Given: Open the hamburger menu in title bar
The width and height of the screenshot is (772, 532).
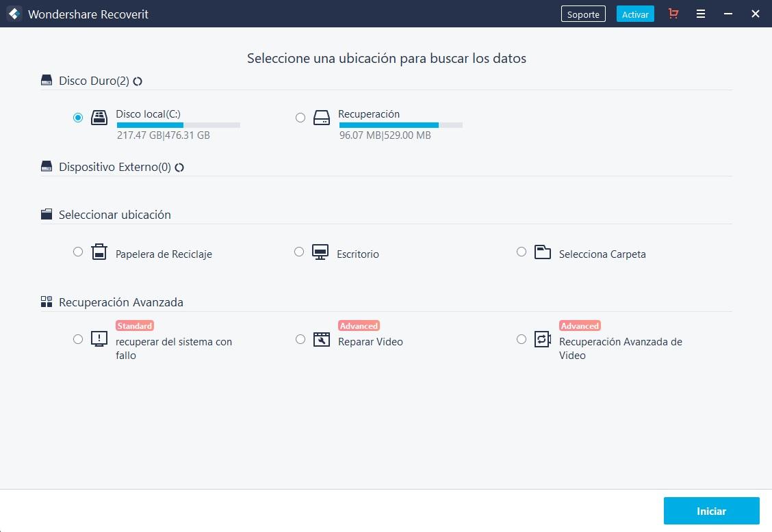Looking at the screenshot, I should [x=701, y=14].
